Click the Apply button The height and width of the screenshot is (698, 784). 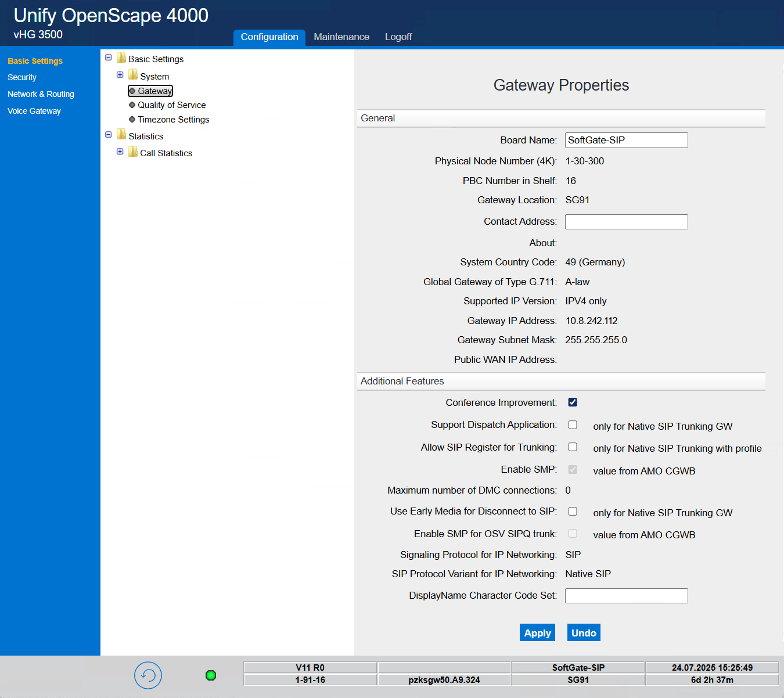click(x=537, y=632)
